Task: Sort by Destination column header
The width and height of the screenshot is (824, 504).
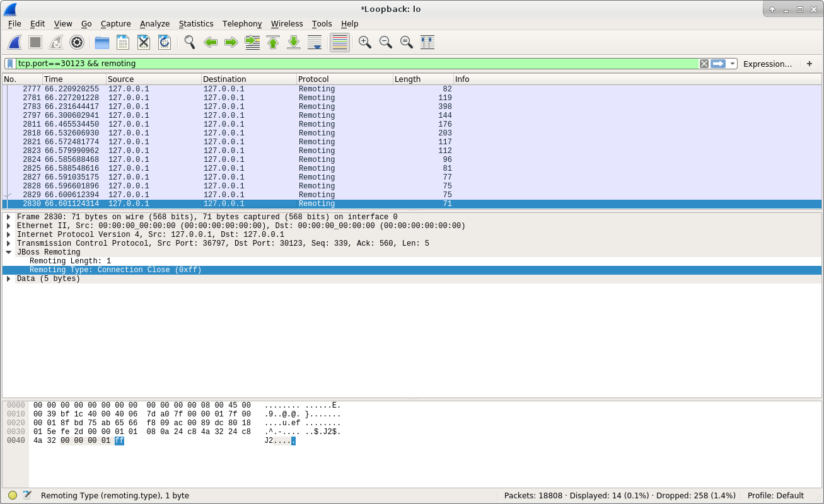Action: coord(249,79)
